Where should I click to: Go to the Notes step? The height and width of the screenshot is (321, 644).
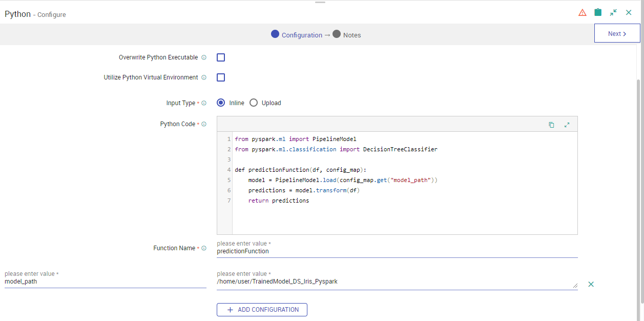point(347,34)
